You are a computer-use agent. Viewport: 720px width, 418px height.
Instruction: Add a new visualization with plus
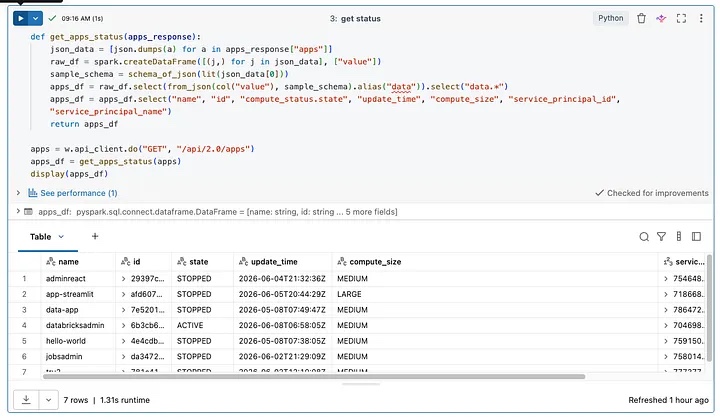(95, 236)
